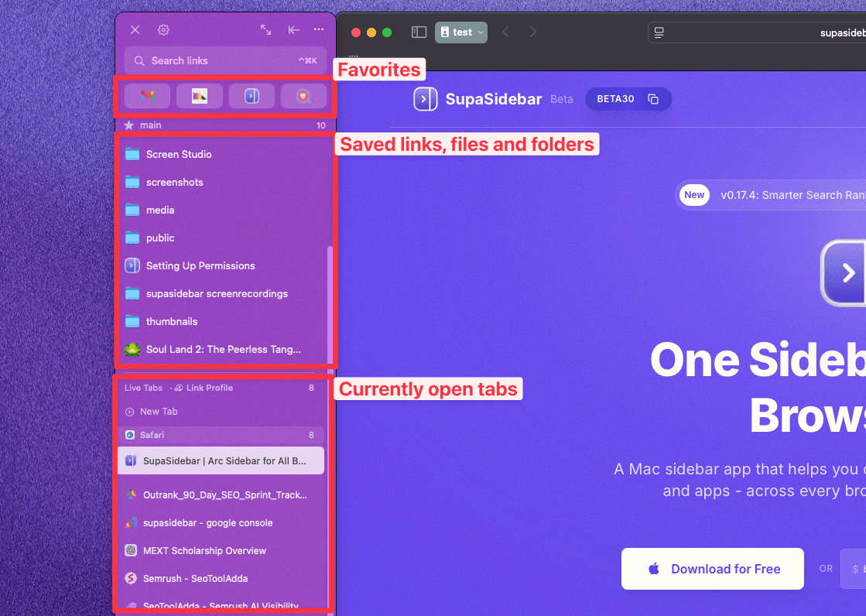Switch to Semrush - SeoToolAdda tab
The width and height of the screenshot is (866, 616).
click(x=221, y=578)
